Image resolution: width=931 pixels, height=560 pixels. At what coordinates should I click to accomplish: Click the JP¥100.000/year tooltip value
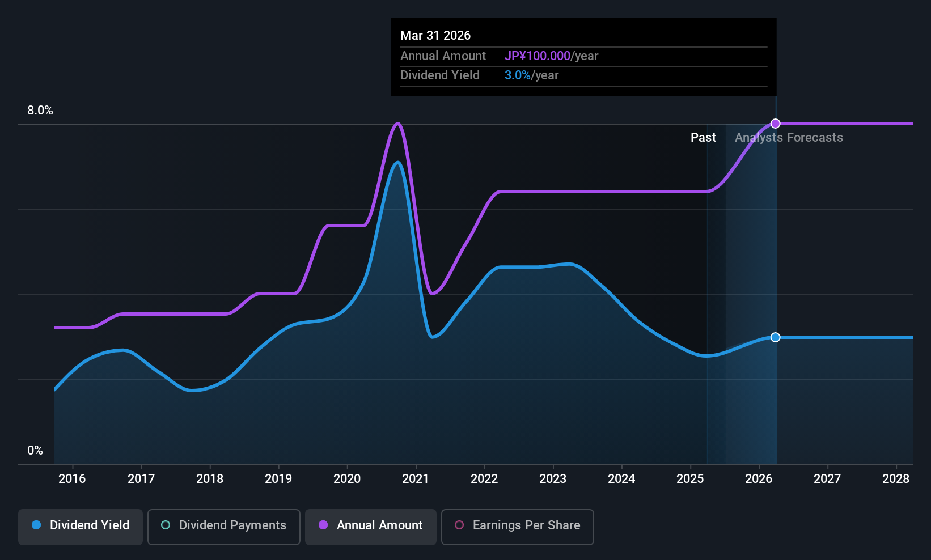(552, 56)
